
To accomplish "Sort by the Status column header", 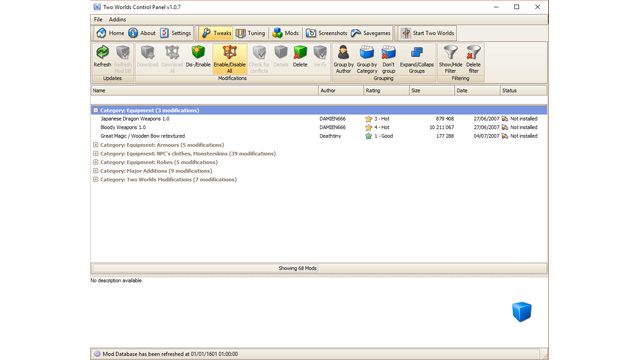I will pos(523,90).
